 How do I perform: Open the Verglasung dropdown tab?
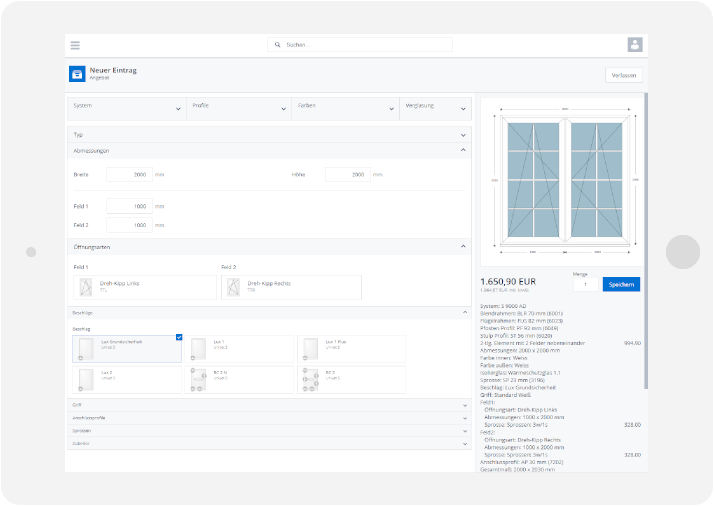coord(435,107)
